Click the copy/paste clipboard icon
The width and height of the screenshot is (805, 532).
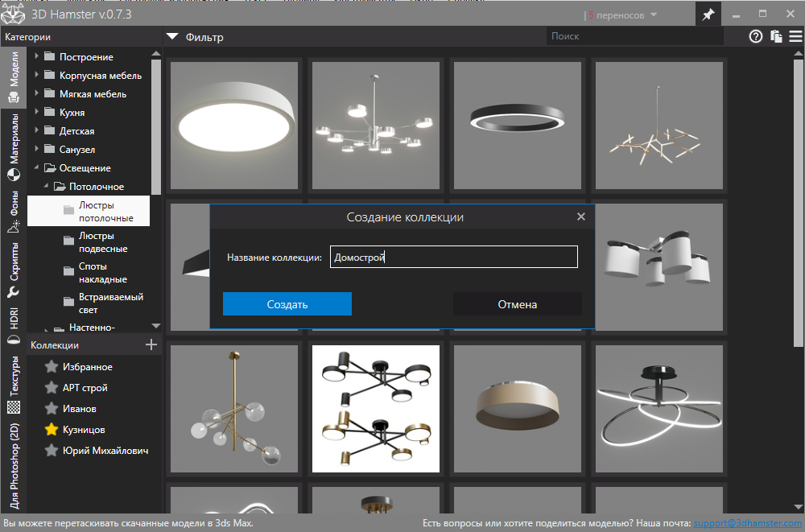coord(776,36)
